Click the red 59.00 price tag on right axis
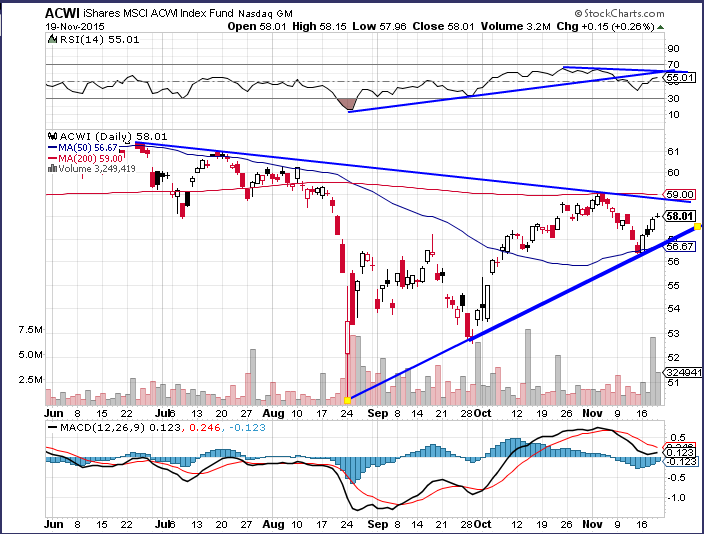The image size is (704, 534). [x=679, y=194]
